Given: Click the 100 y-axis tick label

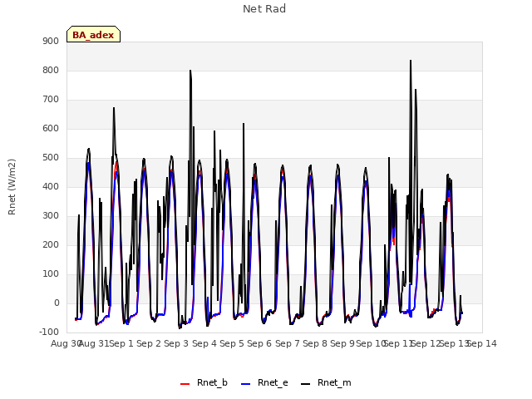Looking at the screenshot, I should point(51,274).
